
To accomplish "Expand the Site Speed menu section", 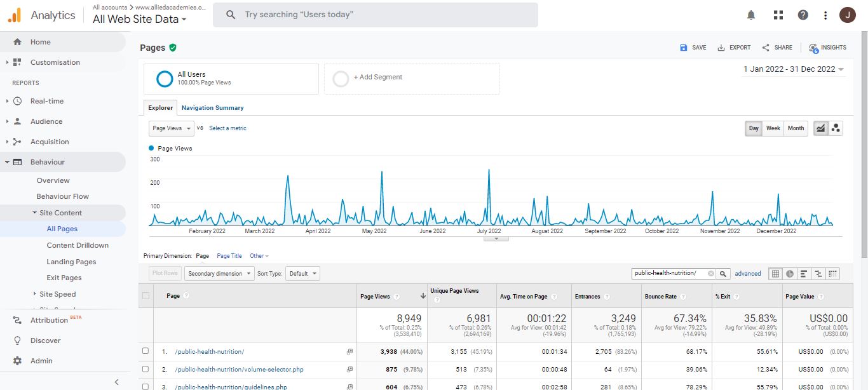I will click(x=57, y=294).
